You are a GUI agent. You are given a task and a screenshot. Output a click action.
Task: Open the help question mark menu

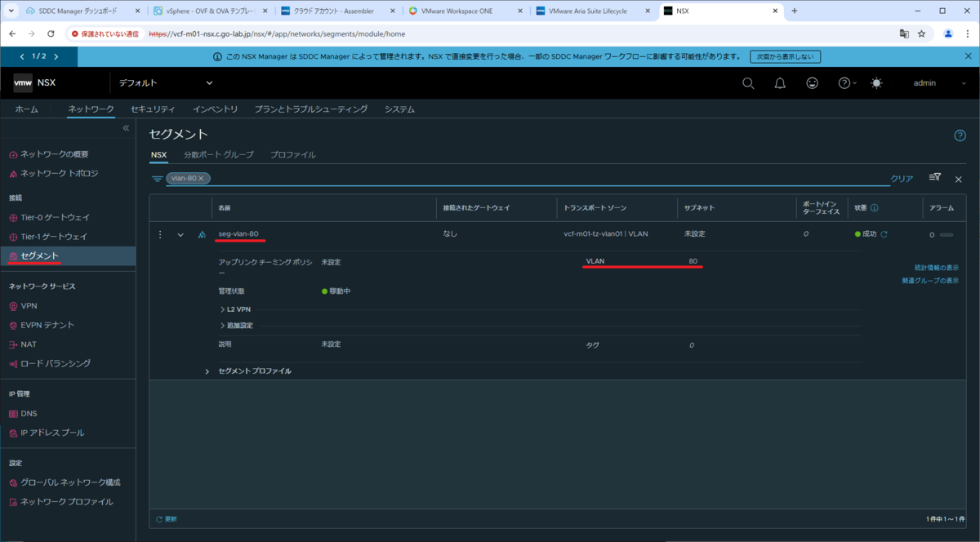(x=847, y=83)
